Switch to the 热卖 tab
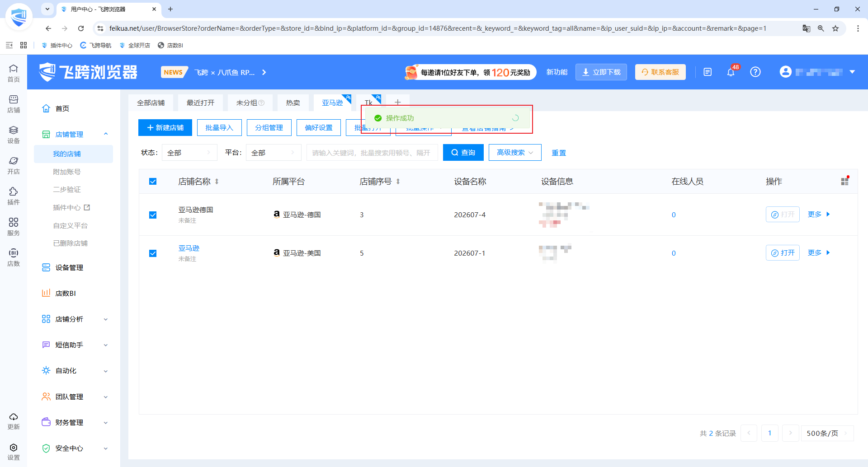 pyautogui.click(x=293, y=103)
